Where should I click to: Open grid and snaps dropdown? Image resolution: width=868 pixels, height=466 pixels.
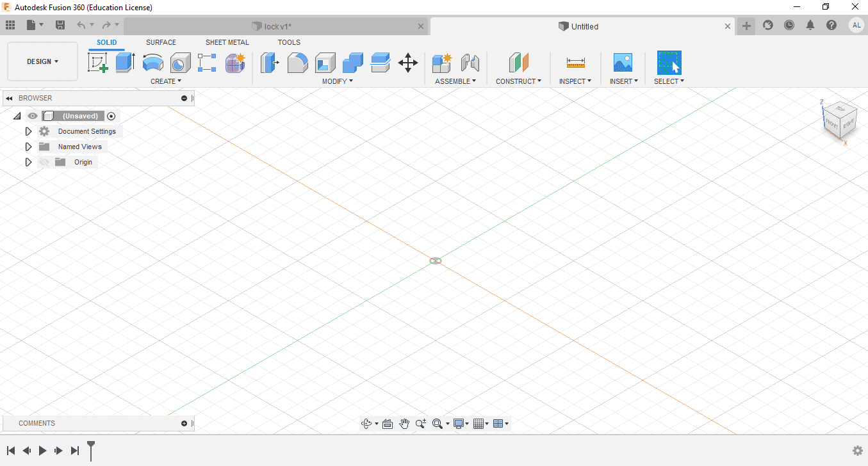click(480, 424)
